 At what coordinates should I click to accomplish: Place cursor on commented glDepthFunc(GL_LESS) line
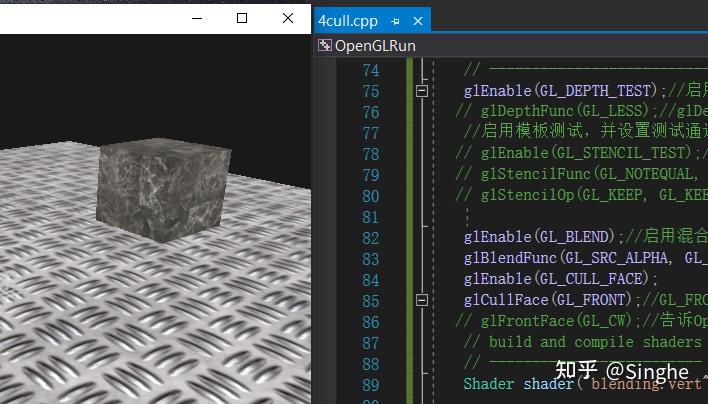(582, 112)
